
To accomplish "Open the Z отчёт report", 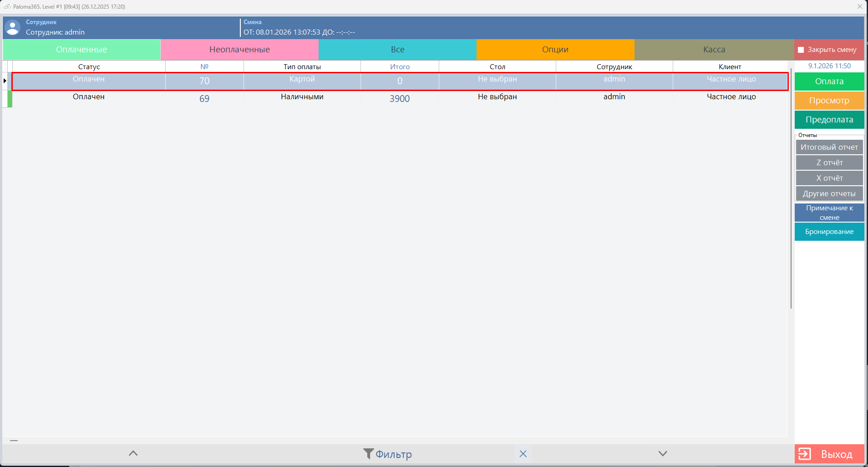I will [829, 162].
